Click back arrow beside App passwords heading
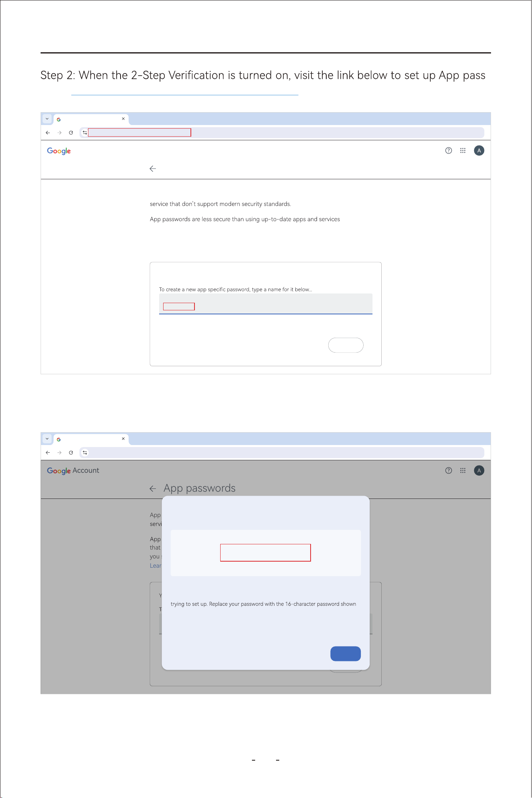 153,488
